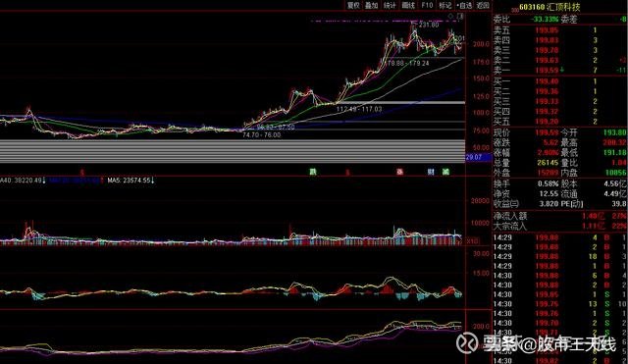This screenshot has height=364, width=628.
Task: Click the pink marker left of 财
Action: [x=399, y=172]
